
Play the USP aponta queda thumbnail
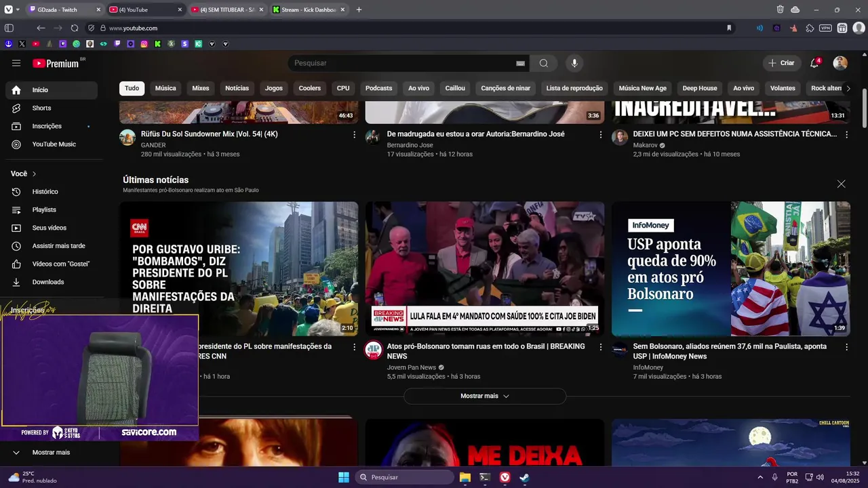click(731, 268)
